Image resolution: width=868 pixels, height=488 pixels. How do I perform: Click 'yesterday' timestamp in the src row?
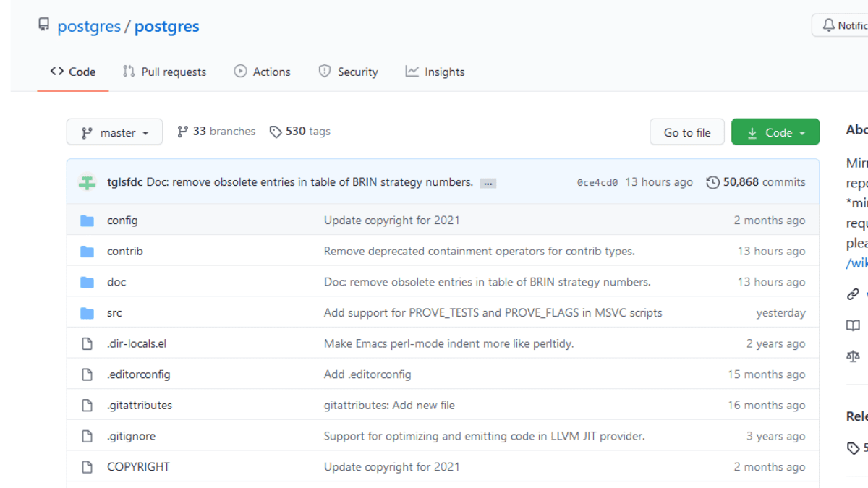781,313
